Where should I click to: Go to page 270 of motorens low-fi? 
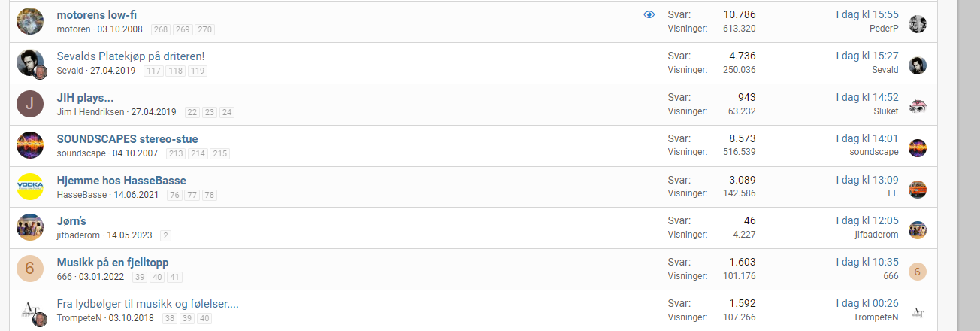205,29
